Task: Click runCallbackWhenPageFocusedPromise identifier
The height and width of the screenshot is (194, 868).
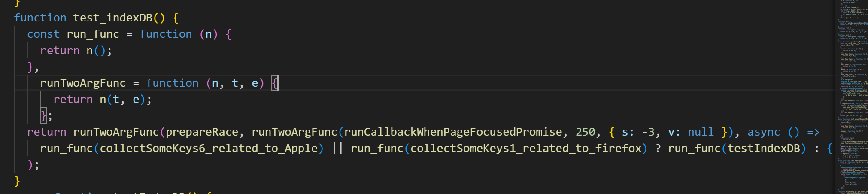Action: click(x=453, y=132)
